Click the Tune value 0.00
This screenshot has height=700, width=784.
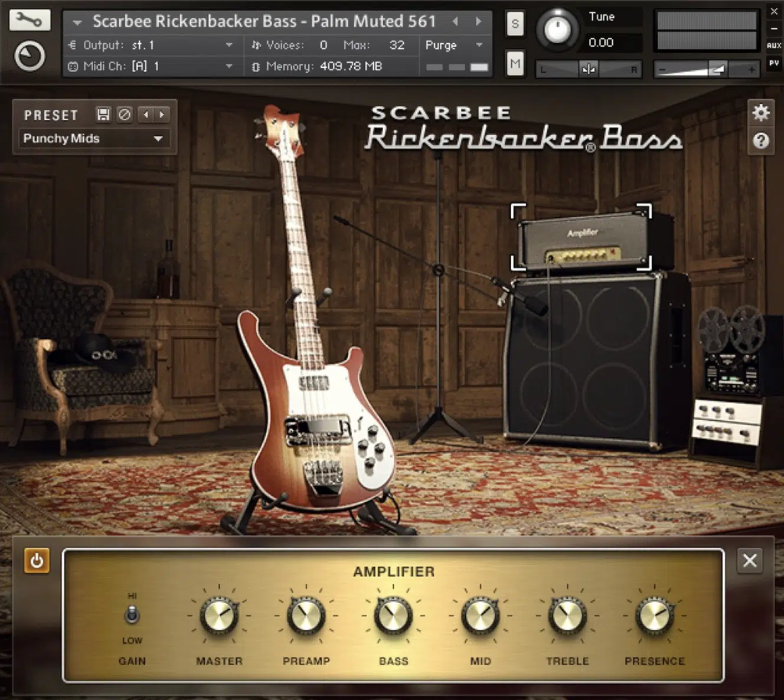[601, 42]
